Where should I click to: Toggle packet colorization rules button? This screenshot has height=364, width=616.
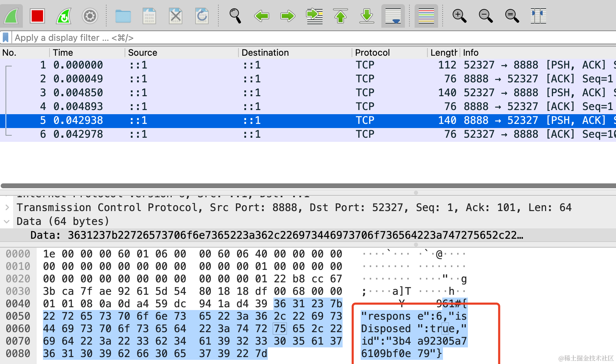point(426,16)
